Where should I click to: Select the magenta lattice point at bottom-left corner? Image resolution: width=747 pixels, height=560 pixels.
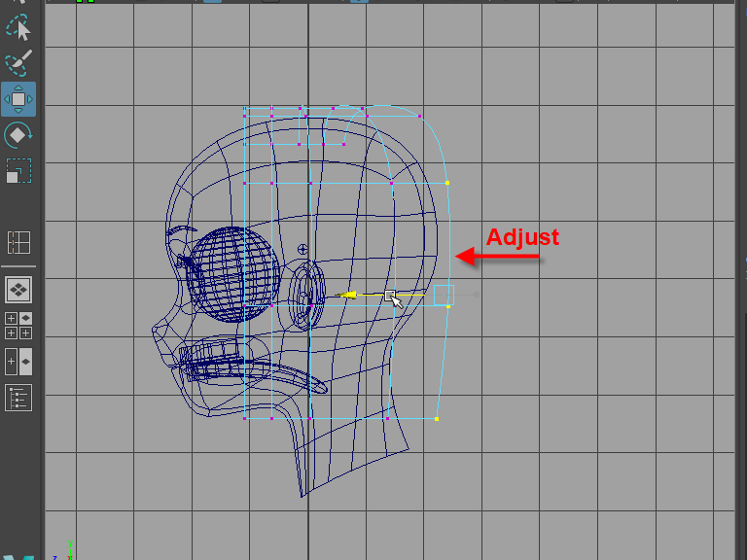pos(245,418)
